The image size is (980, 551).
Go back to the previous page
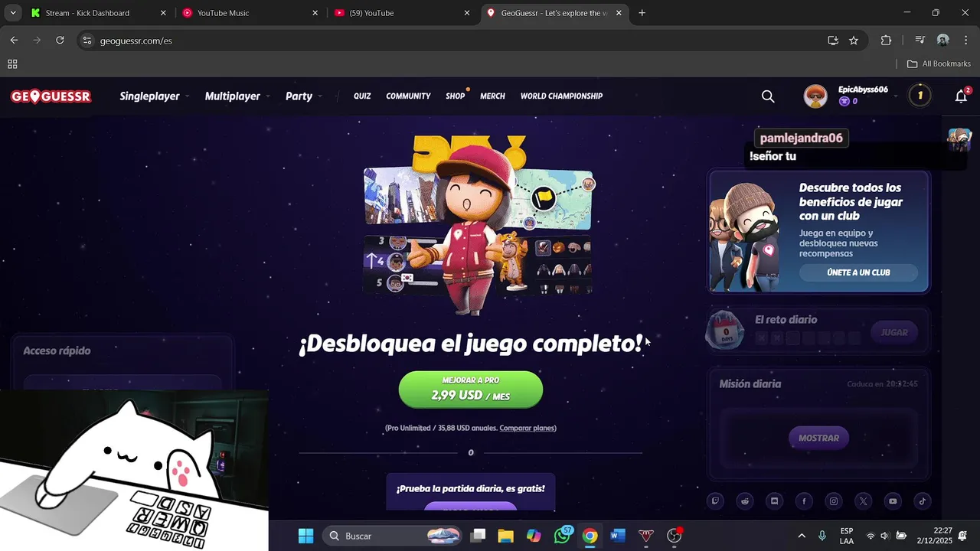14,41
